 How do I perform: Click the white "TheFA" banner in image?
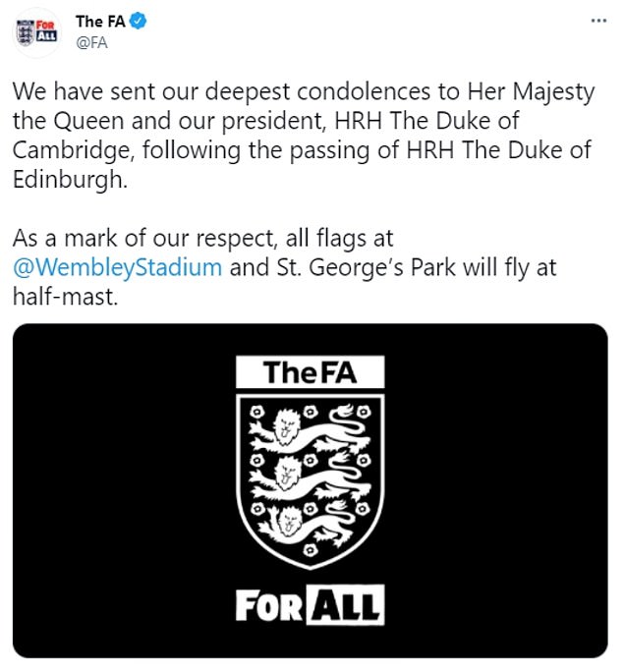coord(310,372)
